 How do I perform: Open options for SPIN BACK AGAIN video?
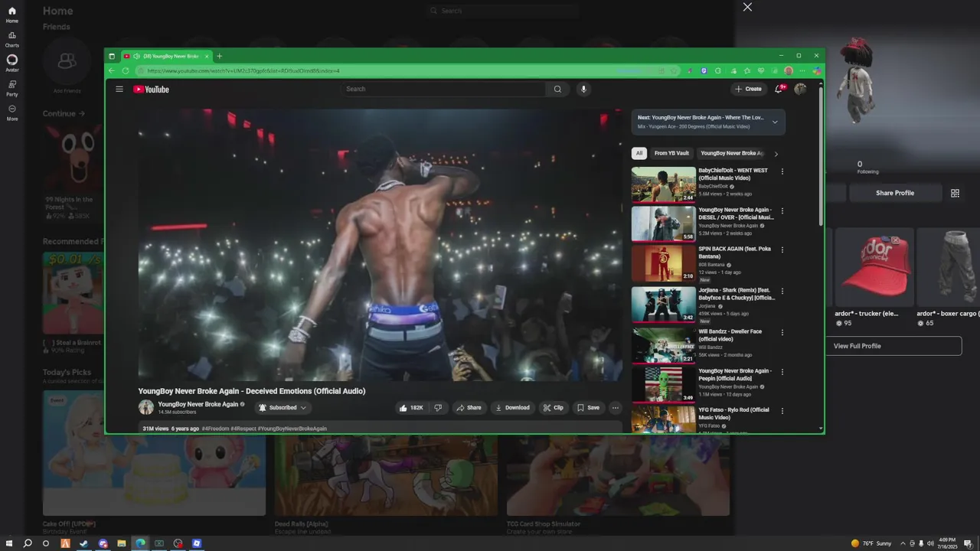[x=782, y=250]
